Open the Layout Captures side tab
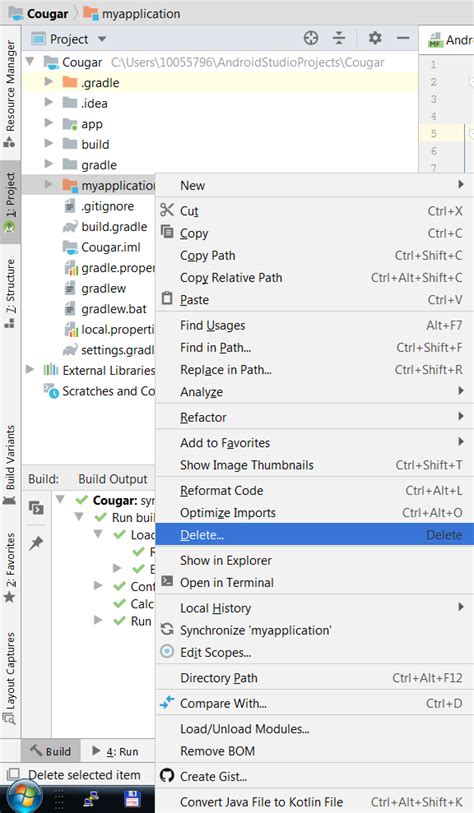This screenshot has height=813, width=474. [10, 677]
